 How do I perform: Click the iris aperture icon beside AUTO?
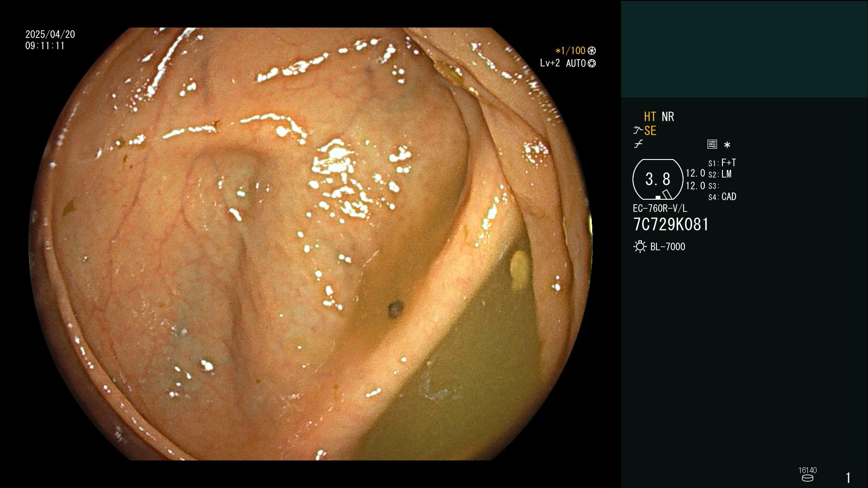pos(592,64)
